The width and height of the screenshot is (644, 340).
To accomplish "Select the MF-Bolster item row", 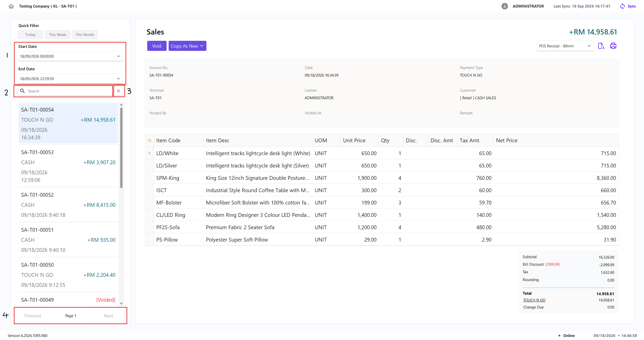I will [x=382, y=202].
